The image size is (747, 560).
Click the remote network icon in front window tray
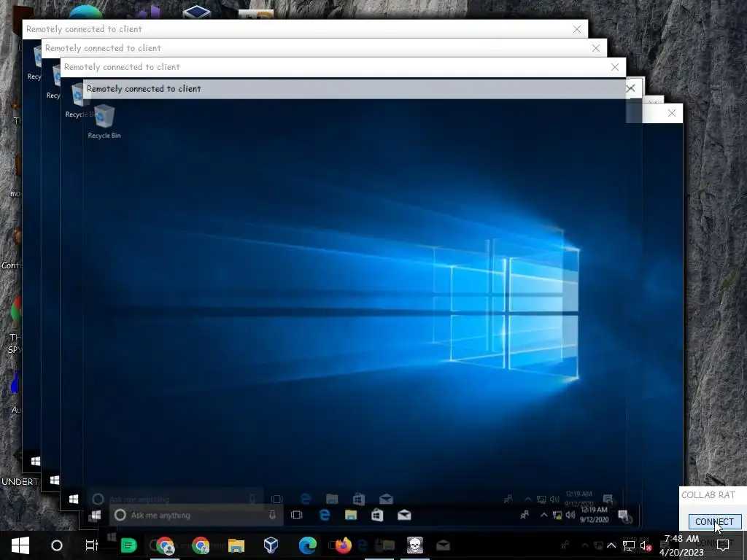point(557,515)
